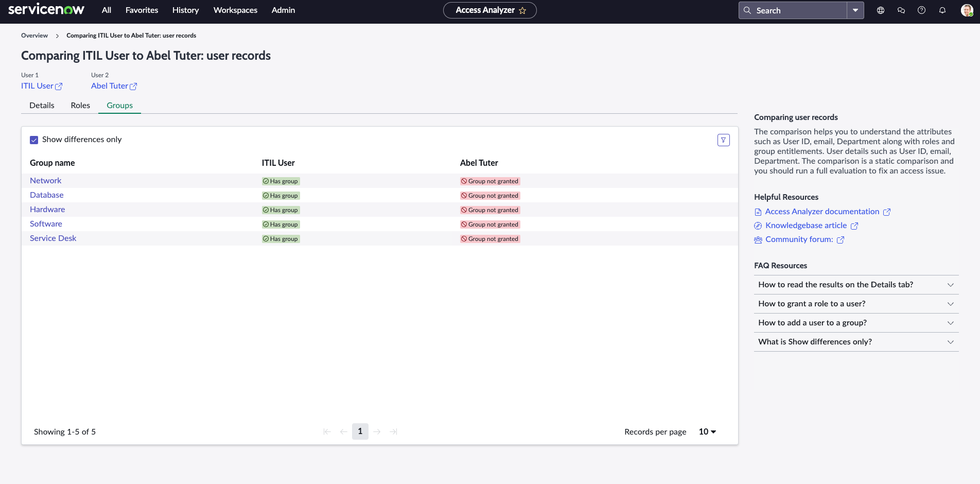Open the Software group link
The image size is (980, 484).
[x=46, y=224]
